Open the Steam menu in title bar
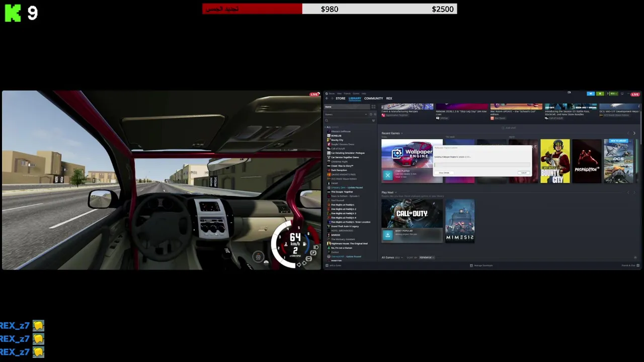This screenshot has height=362, width=644. 332,94
